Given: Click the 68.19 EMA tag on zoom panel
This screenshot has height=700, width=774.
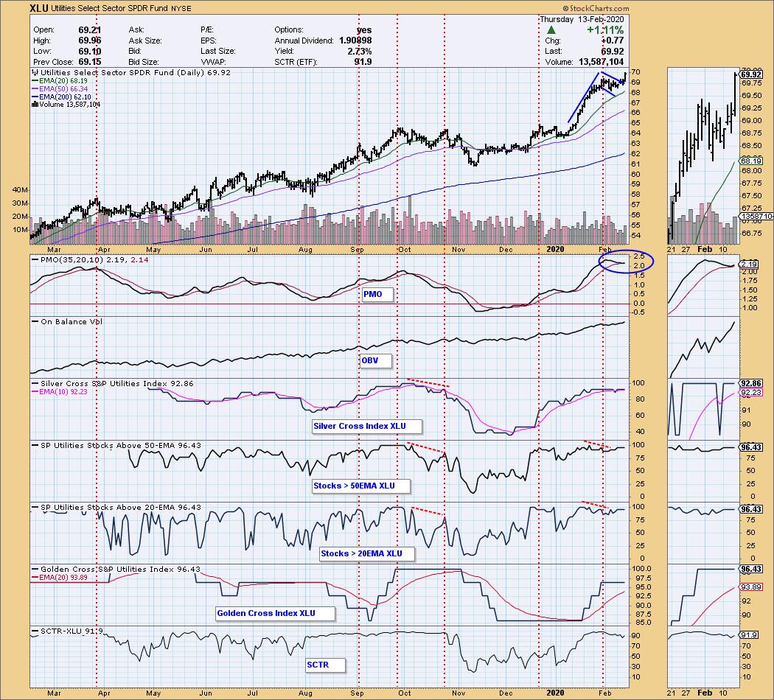Looking at the screenshot, I should point(751,161).
